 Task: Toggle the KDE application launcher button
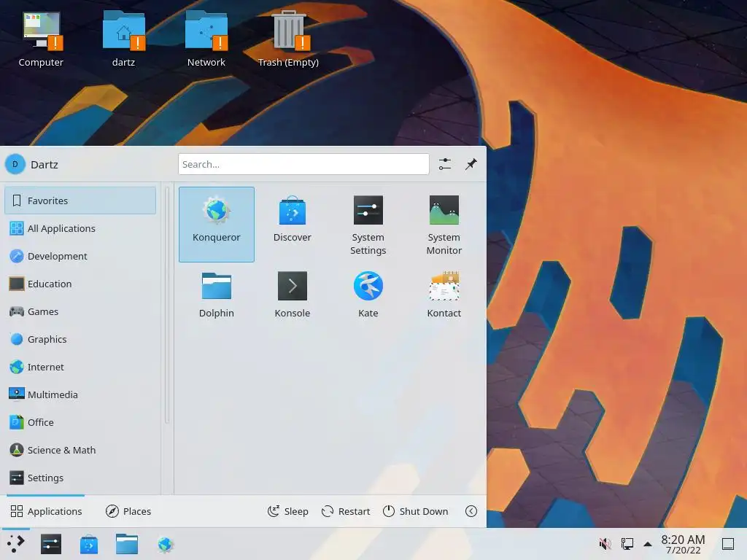(16, 544)
